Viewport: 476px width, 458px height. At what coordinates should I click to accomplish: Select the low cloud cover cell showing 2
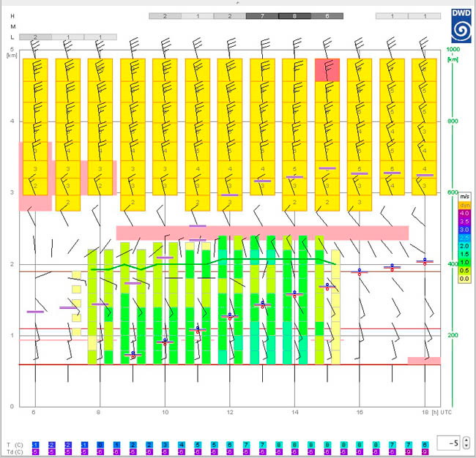point(35,37)
